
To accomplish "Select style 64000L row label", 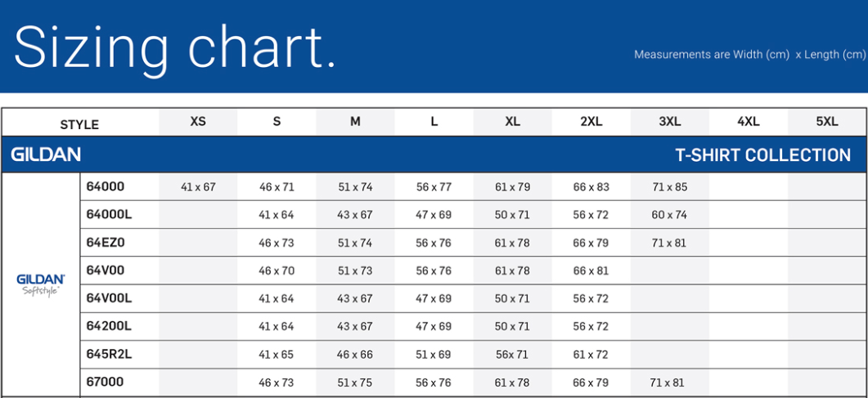I will 109,214.
